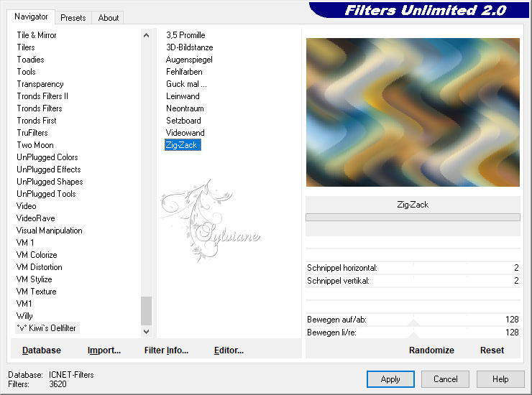Click the category list scrollbar thumb

point(146,311)
